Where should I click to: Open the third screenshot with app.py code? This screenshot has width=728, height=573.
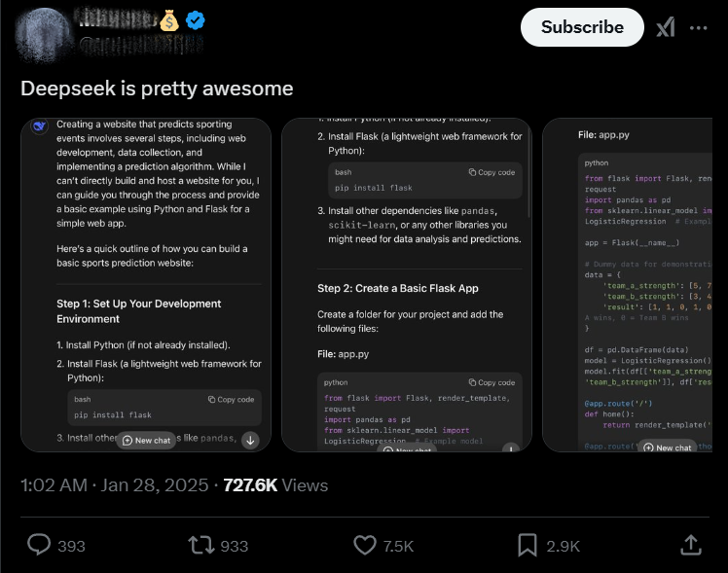(627, 285)
